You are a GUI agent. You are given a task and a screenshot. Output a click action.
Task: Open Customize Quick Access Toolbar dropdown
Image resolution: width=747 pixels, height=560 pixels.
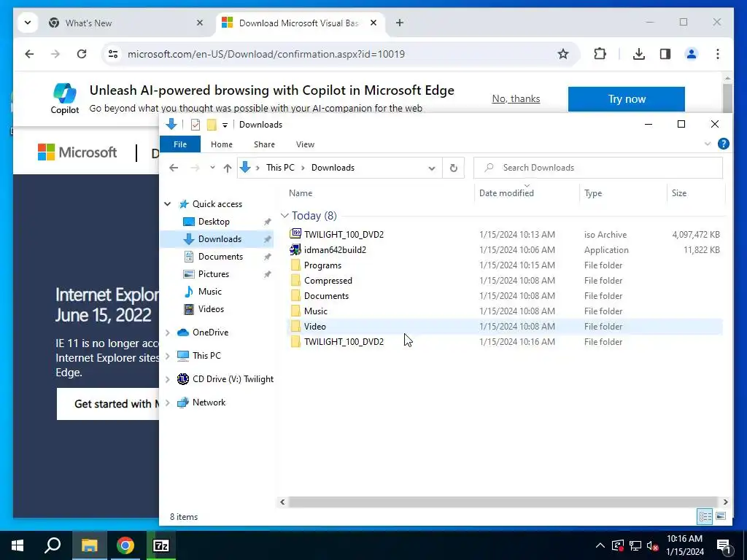225,125
